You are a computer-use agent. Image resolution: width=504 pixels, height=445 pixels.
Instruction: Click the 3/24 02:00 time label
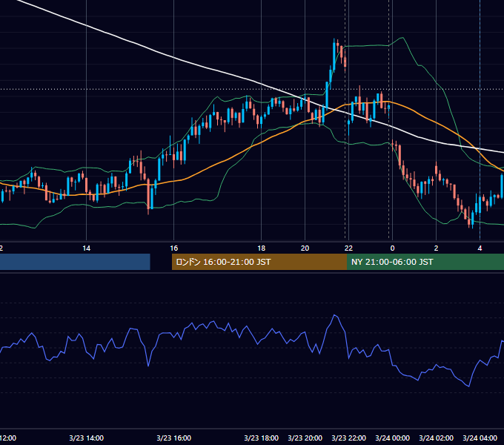coord(436,438)
